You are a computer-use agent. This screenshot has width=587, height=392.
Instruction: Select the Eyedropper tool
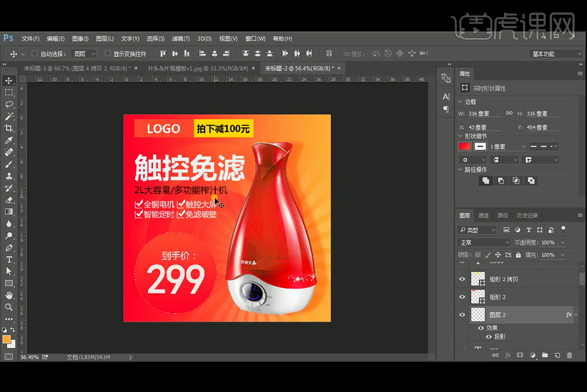[x=9, y=140]
